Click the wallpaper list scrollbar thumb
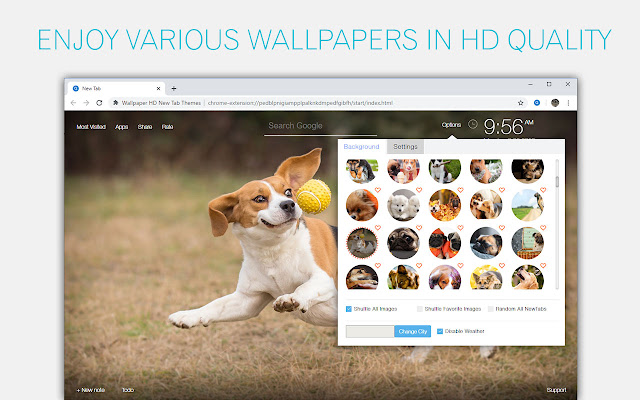Screen dimensions: 640x400 (x=557, y=182)
